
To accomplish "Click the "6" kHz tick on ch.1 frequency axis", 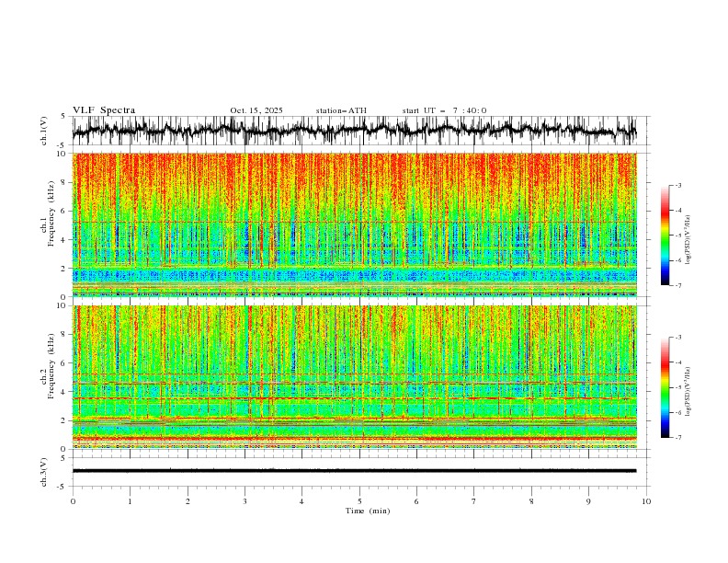I will coord(64,211).
